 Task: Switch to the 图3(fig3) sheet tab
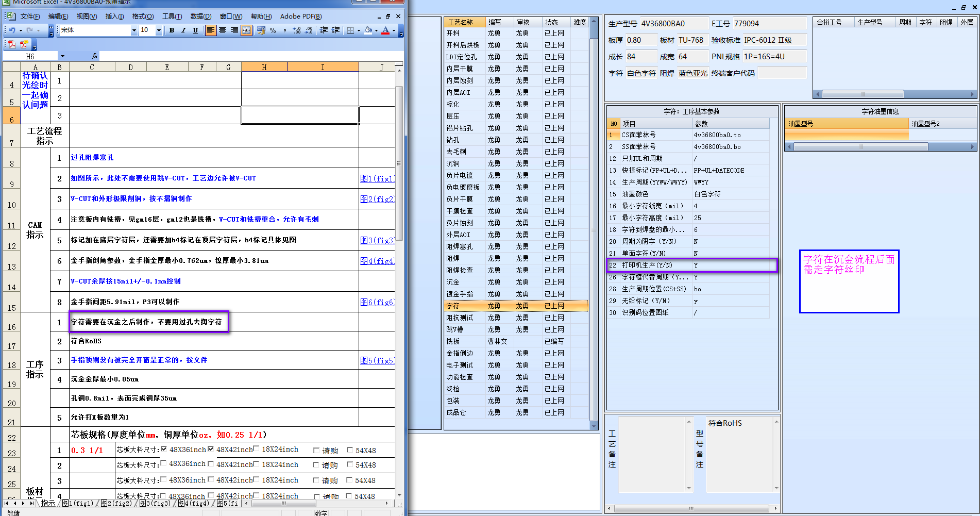click(x=155, y=503)
